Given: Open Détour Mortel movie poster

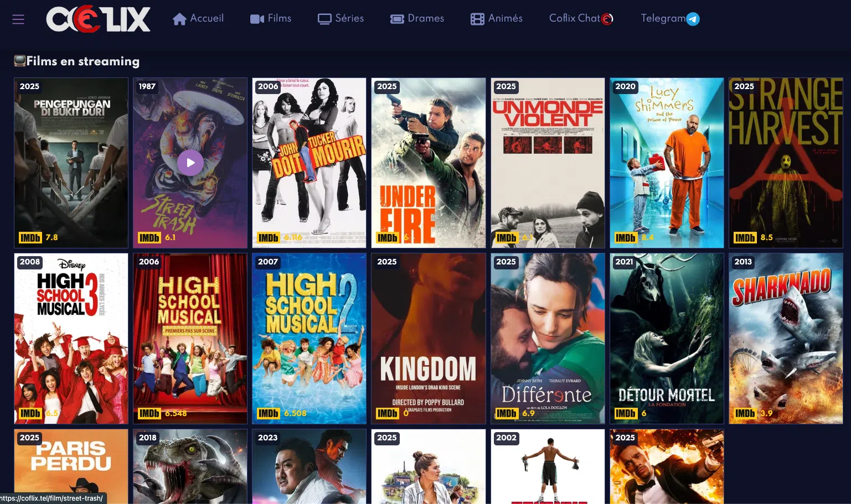Looking at the screenshot, I should [667, 339].
